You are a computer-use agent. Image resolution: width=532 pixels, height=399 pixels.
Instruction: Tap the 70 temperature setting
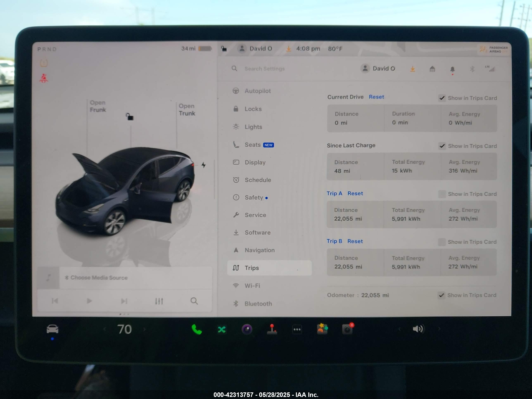click(x=124, y=329)
